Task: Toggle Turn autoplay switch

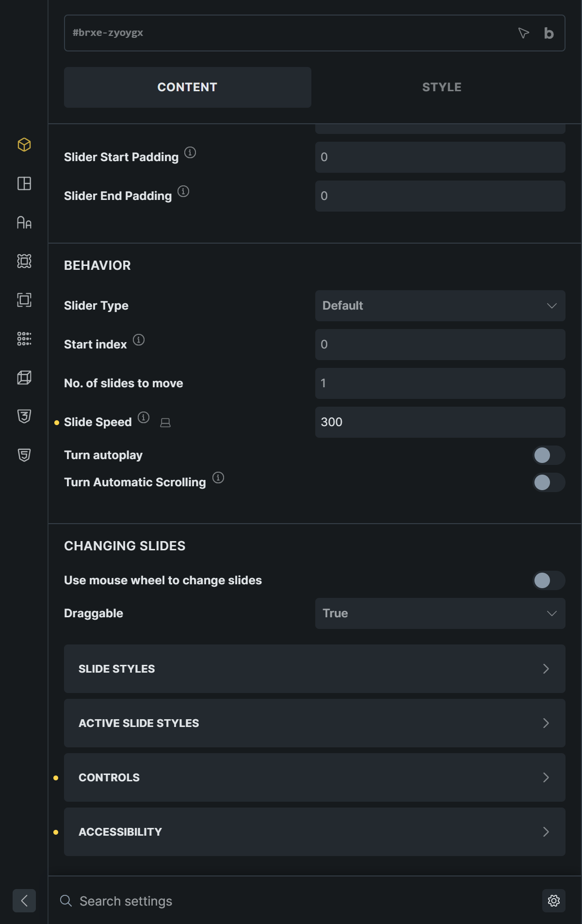Action: pyautogui.click(x=549, y=455)
